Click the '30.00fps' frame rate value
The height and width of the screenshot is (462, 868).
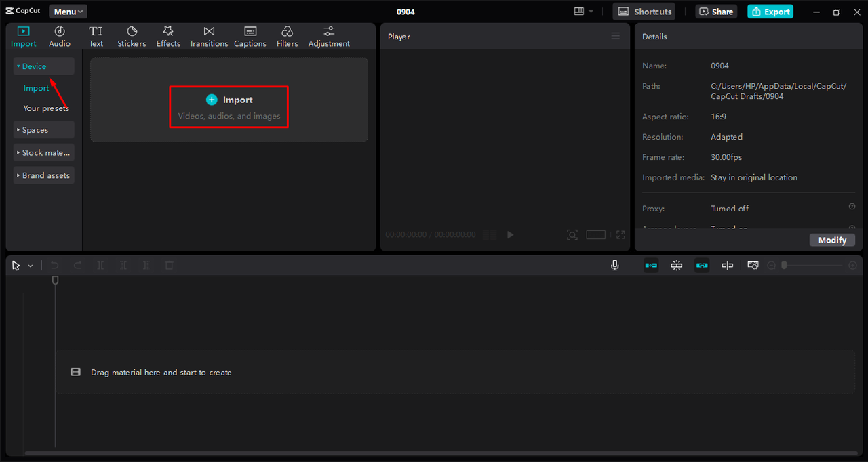726,157
